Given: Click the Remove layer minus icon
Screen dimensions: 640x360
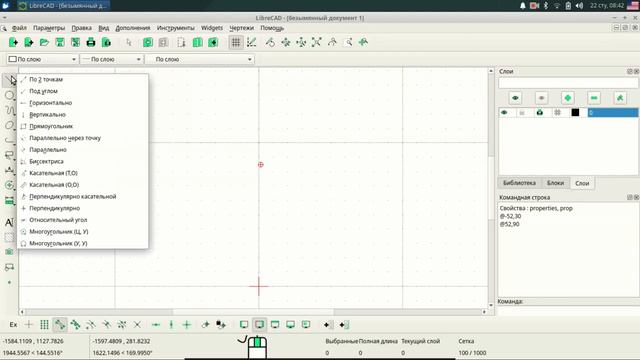Looking at the screenshot, I should pyautogui.click(x=594, y=98).
